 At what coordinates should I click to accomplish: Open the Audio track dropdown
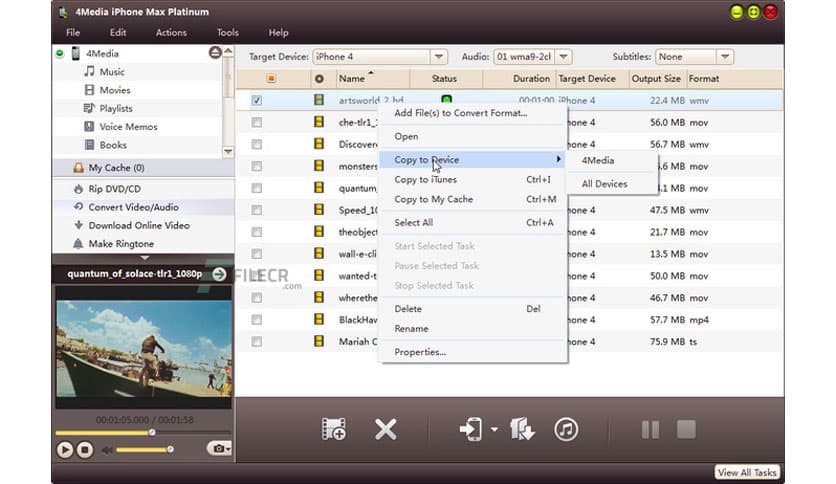click(564, 57)
